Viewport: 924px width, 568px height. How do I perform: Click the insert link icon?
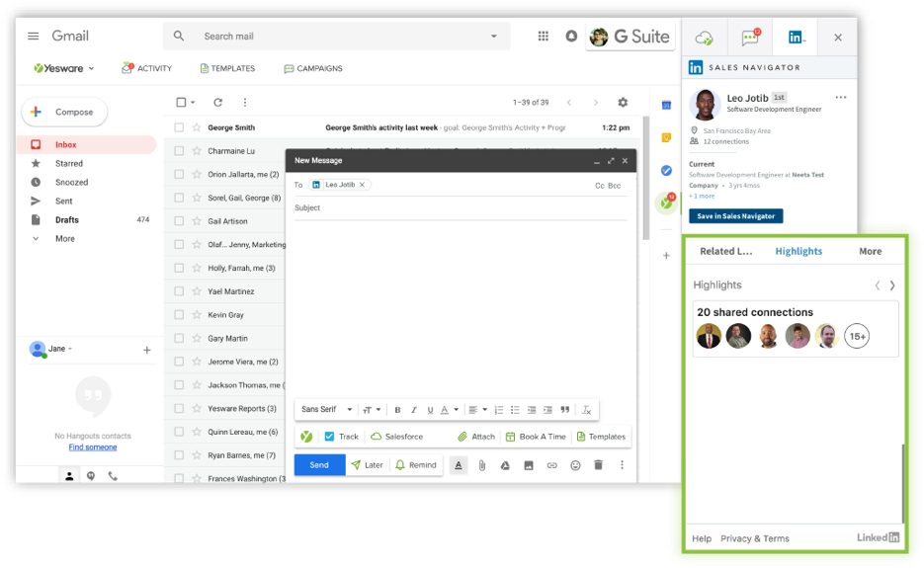click(x=551, y=465)
